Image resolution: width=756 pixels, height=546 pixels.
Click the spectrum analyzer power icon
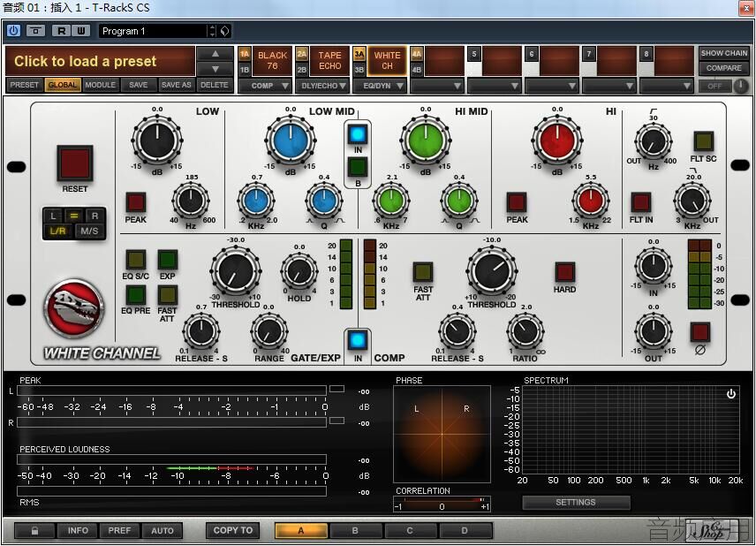[x=731, y=393]
